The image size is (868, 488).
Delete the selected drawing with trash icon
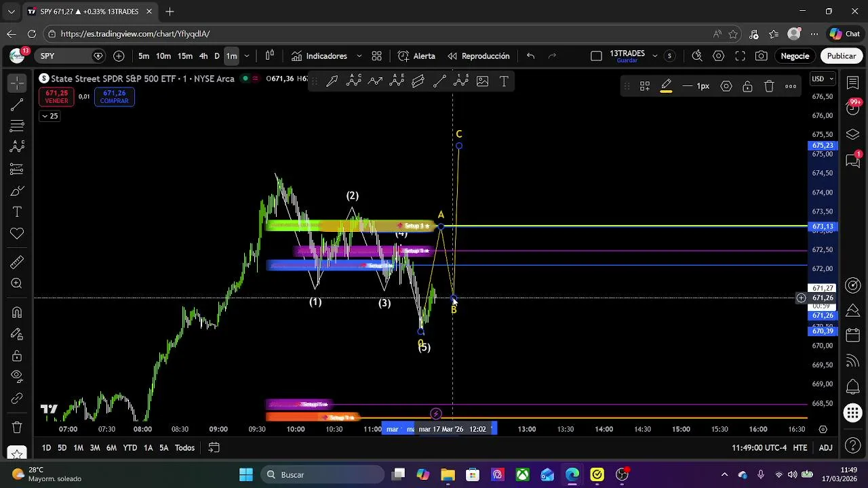[769, 86]
